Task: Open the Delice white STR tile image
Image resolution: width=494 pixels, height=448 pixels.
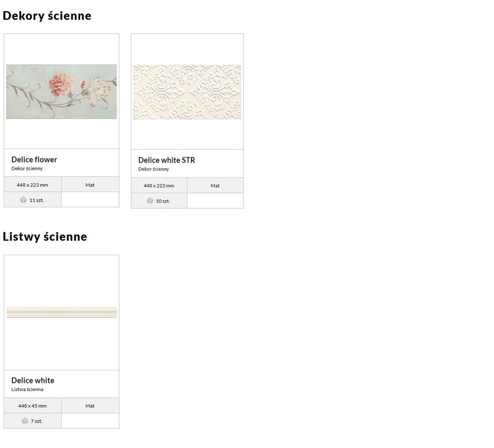Action: 187,92
